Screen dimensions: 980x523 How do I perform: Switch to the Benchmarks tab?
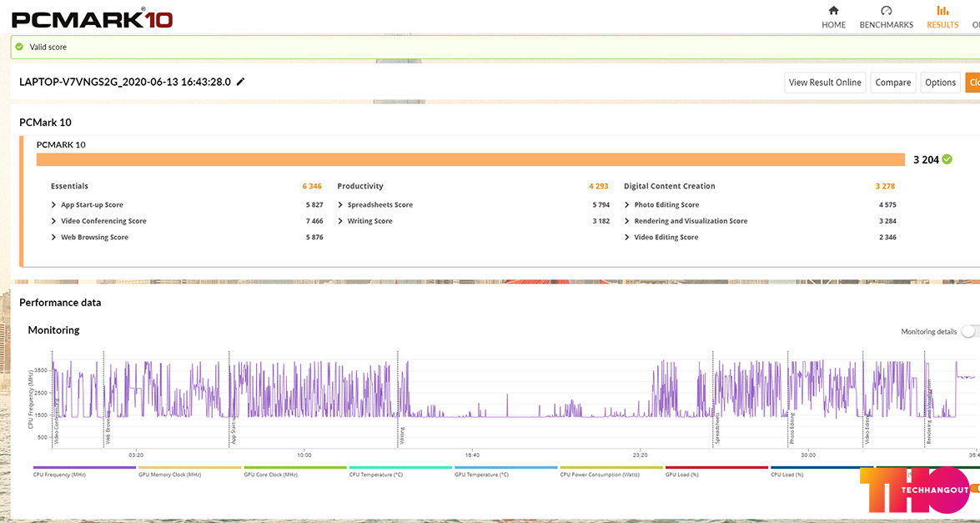pyautogui.click(x=887, y=18)
